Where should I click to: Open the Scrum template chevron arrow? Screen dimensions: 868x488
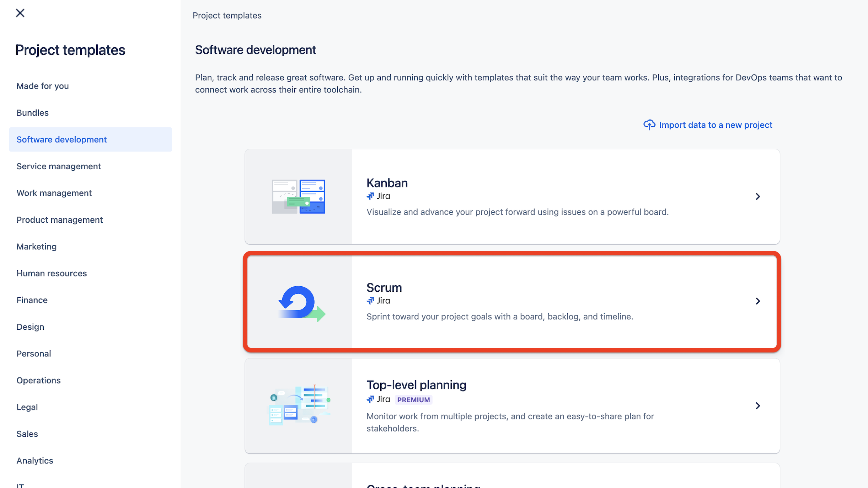(757, 301)
